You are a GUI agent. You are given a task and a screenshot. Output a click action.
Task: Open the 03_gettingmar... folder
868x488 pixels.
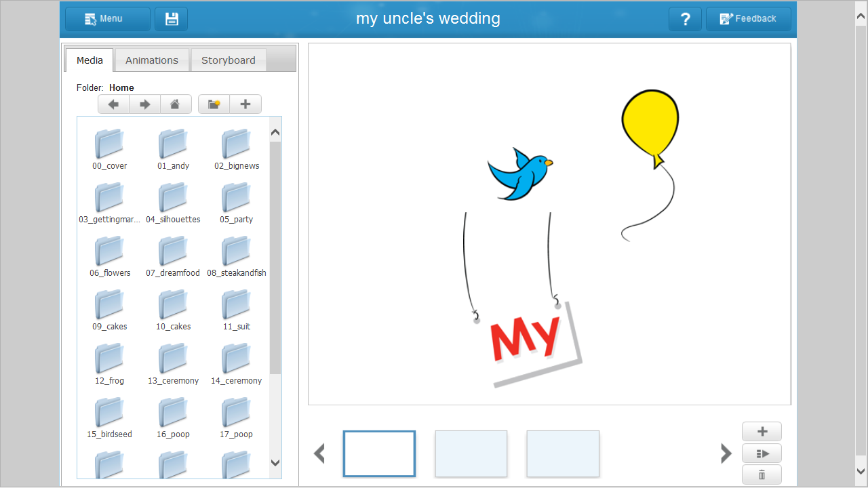[x=110, y=203]
